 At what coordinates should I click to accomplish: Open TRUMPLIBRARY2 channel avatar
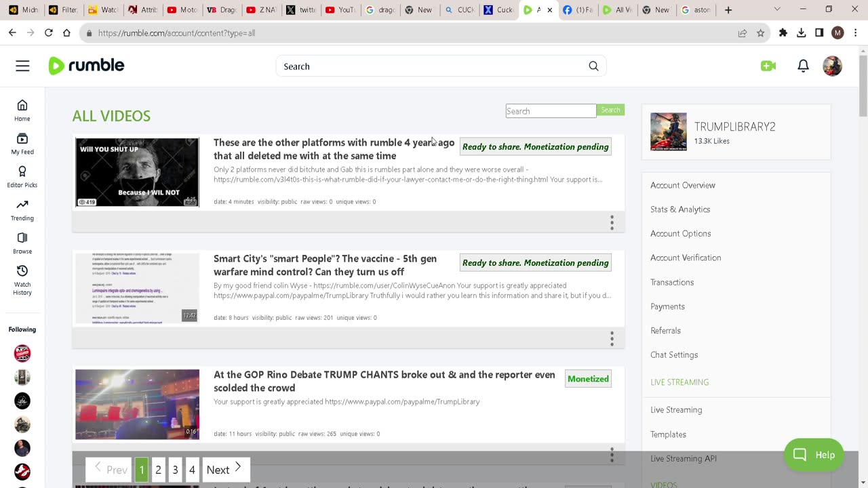click(669, 131)
